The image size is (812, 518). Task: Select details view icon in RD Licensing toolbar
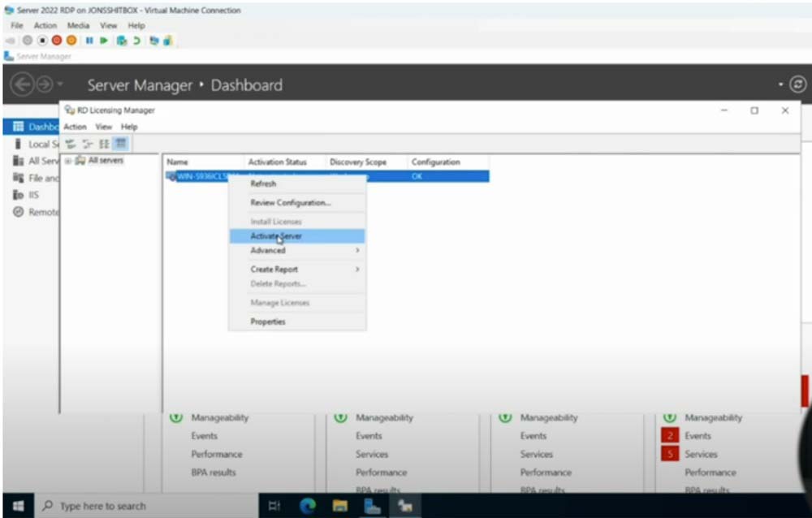click(119, 144)
